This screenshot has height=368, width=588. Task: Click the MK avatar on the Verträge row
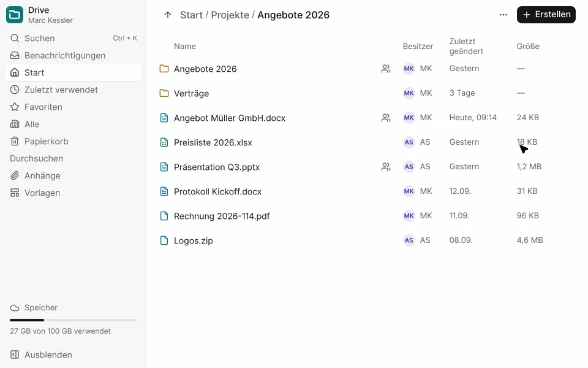point(409,93)
